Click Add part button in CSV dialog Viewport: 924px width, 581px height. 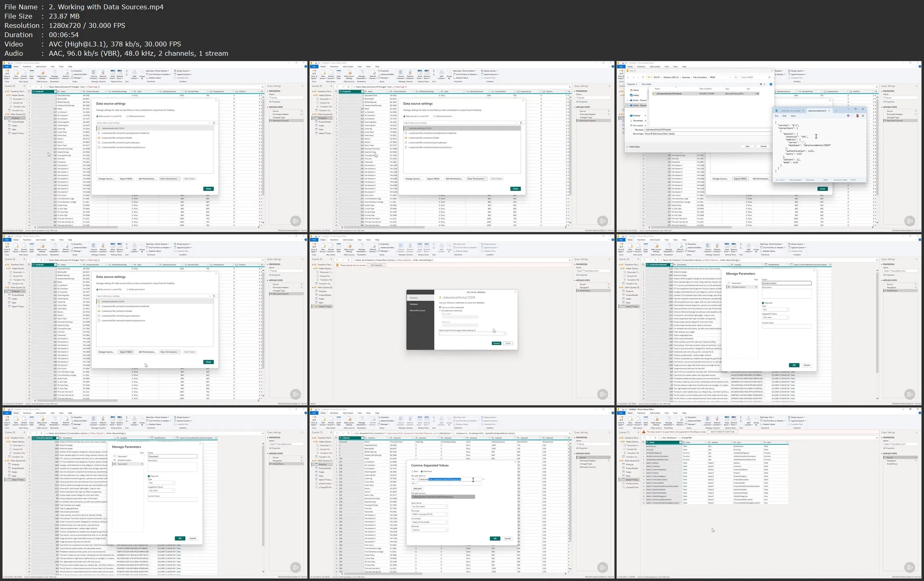(x=417, y=489)
